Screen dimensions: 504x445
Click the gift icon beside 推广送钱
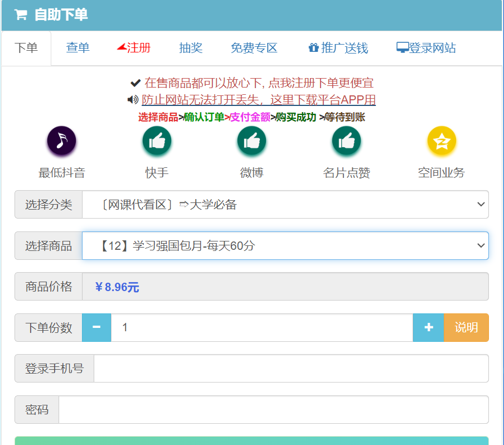pos(313,48)
